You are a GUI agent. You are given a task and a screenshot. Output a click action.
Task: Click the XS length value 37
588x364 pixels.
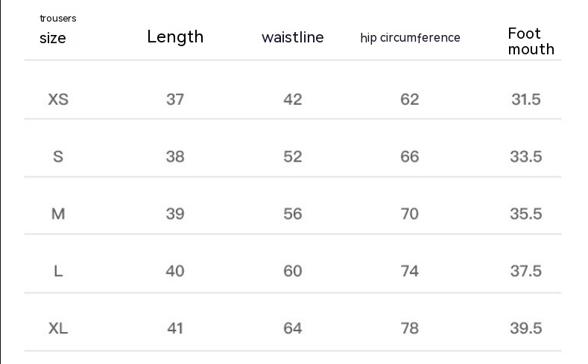[x=175, y=99]
